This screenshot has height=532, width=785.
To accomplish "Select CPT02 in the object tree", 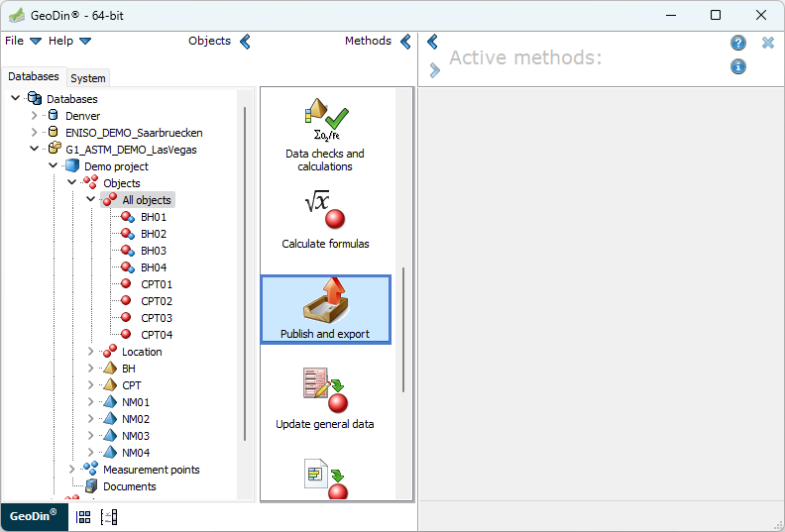I will click(156, 301).
